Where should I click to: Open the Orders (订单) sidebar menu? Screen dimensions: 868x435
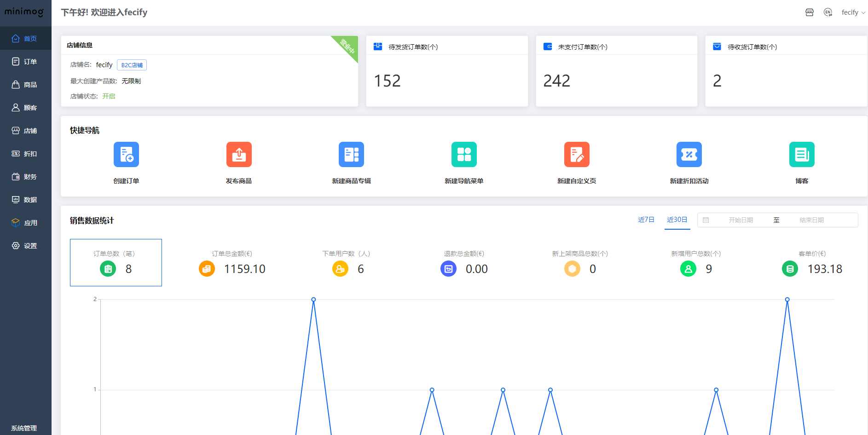click(x=26, y=62)
